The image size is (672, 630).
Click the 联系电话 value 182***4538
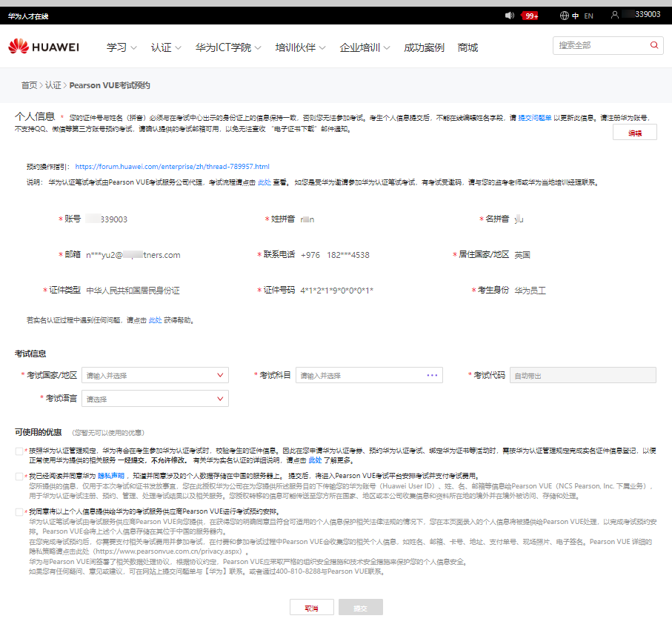click(x=348, y=255)
